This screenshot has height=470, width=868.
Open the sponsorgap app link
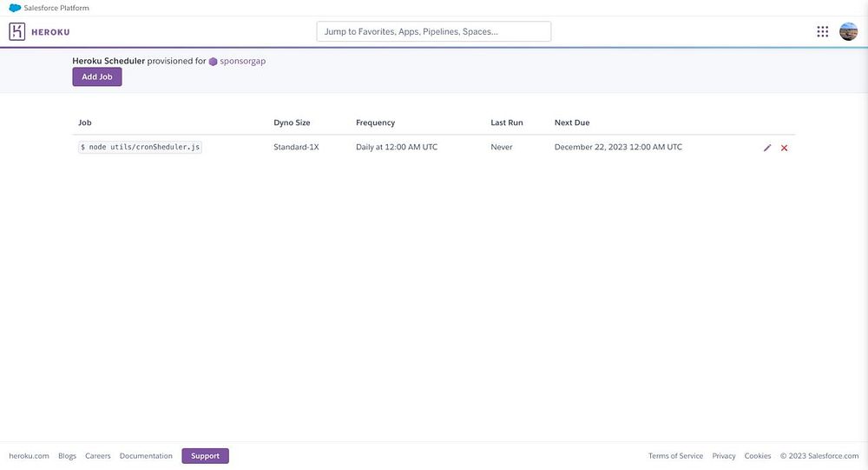(x=242, y=61)
